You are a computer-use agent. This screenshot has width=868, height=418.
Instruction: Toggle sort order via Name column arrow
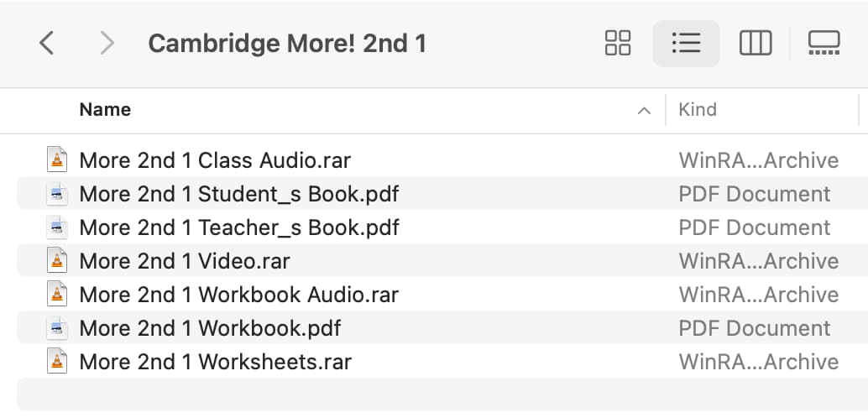tap(644, 110)
